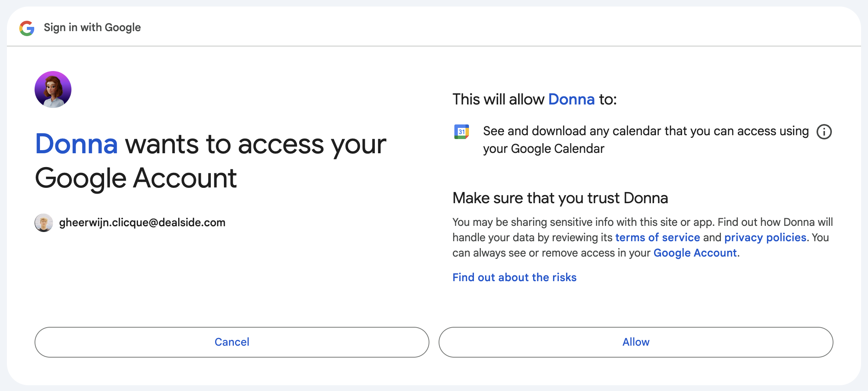Open the calendar permission info icon
The height and width of the screenshot is (391, 868).
824,132
